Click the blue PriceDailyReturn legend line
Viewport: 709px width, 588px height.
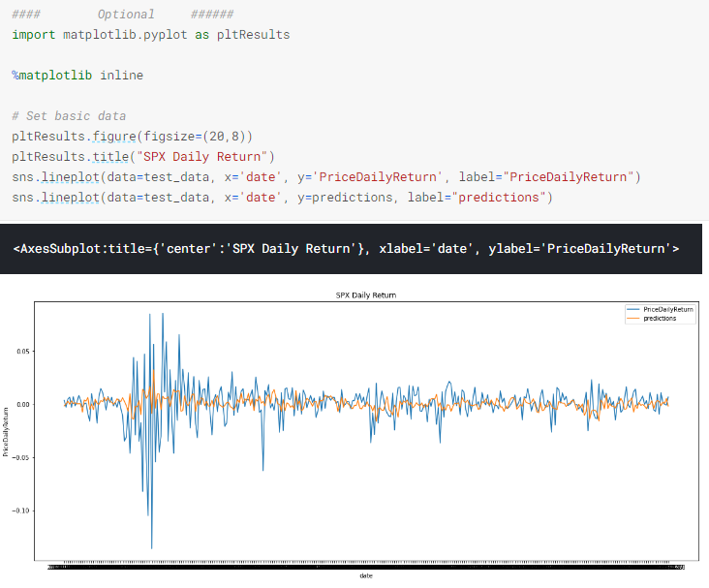pos(632,309)
